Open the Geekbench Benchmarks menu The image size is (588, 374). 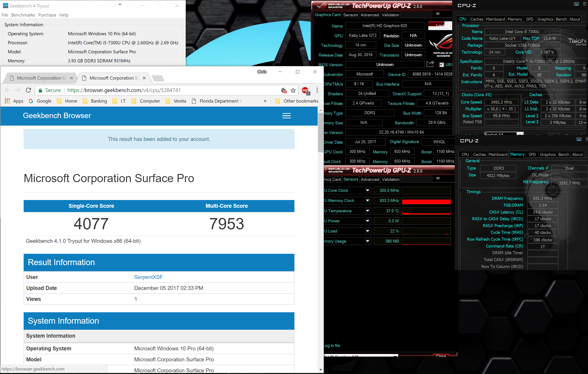tap(23, 15)
